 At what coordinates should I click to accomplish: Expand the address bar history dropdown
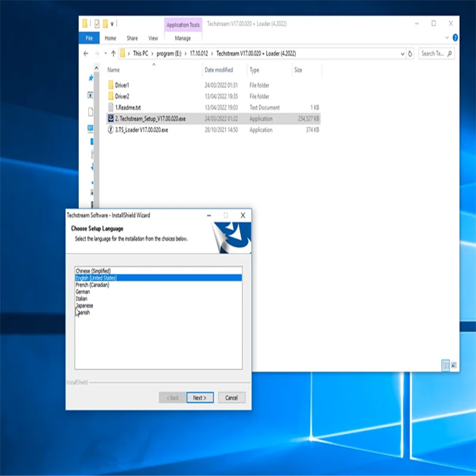click(x=402, y=54)
